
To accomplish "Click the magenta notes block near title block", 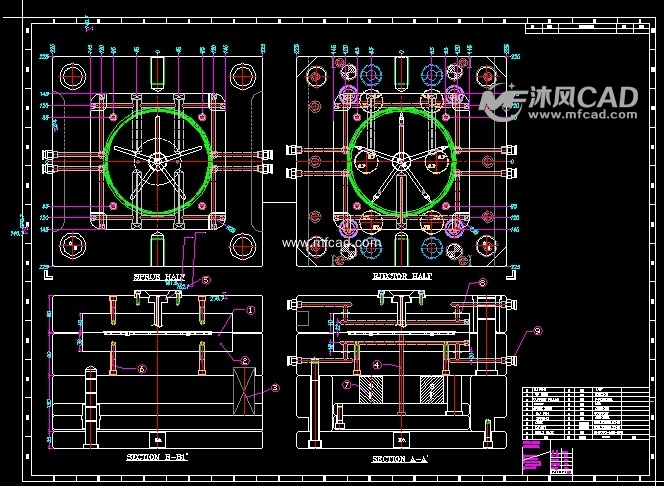I will [x=532, y=457].
